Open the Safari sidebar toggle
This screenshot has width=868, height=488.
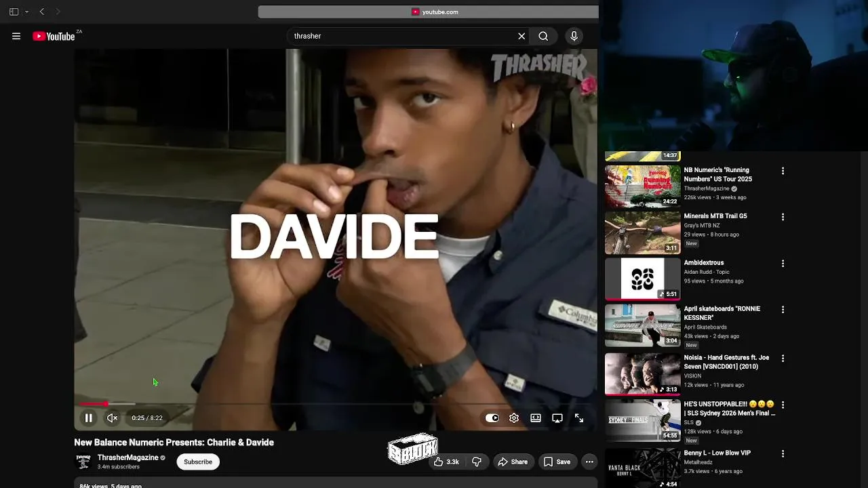(14, 12)
